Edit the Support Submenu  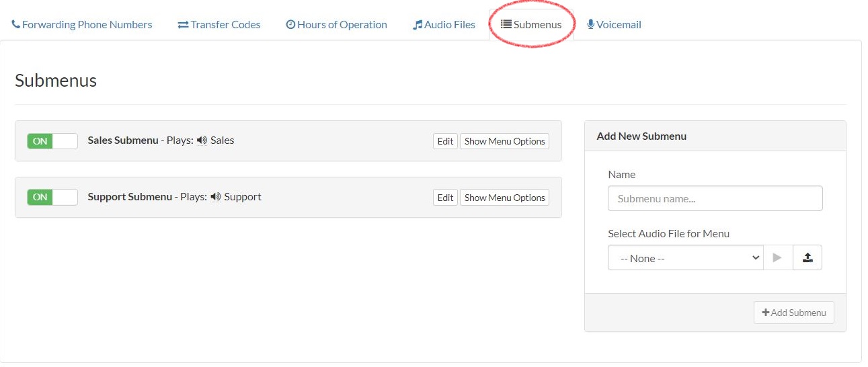pos(445,198)
